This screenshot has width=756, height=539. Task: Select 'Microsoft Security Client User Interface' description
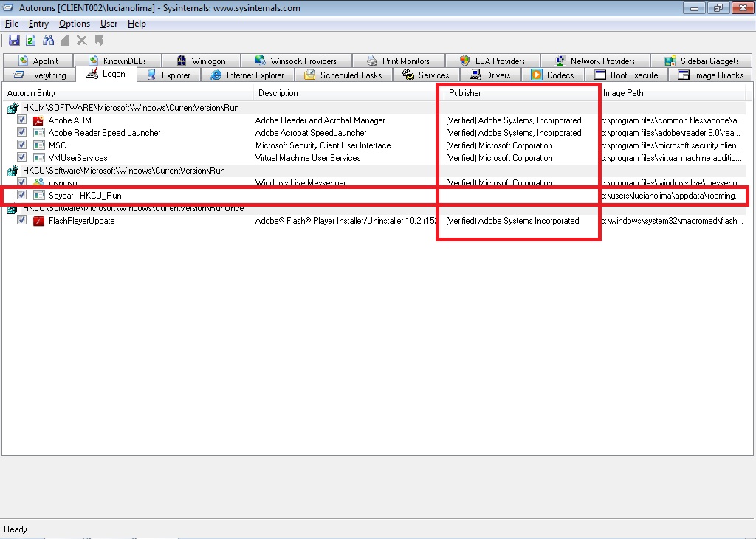point(323,145)
